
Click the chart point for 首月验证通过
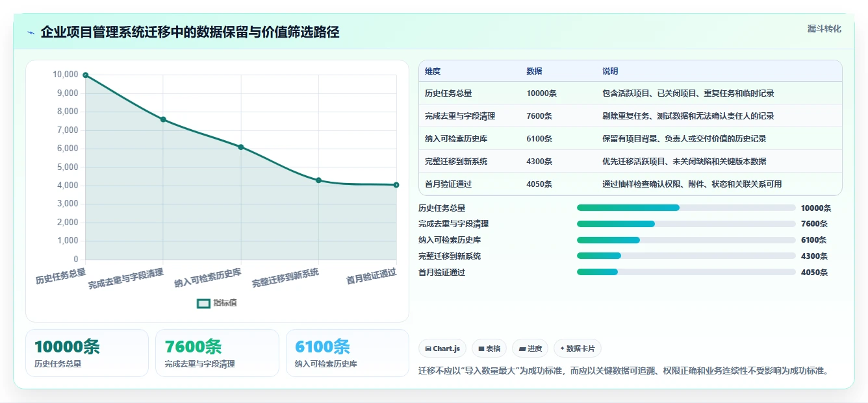click(x=396, y=185)
